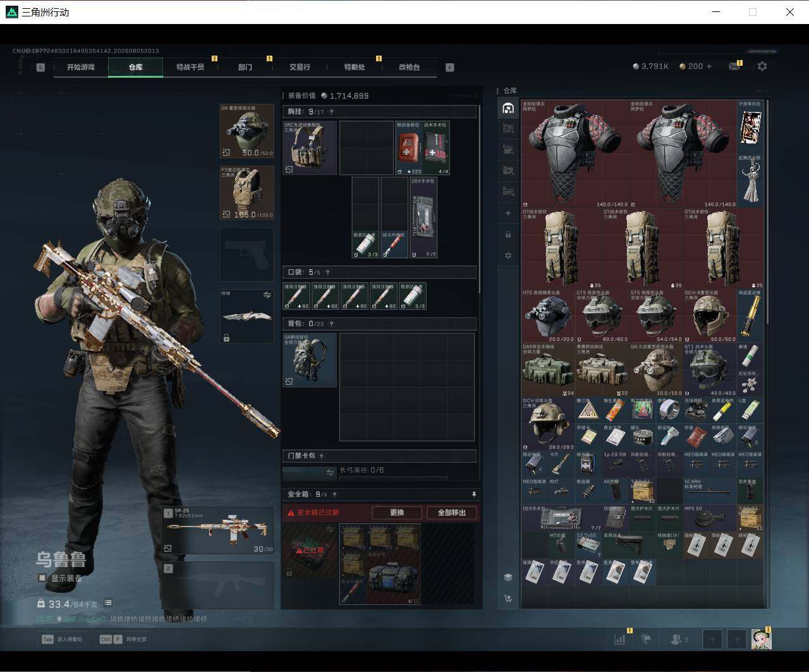The height and width of the screenshot is (672, 809).
Task: Select the red field first-aid kit +220
Action: [x=409, y=148]
